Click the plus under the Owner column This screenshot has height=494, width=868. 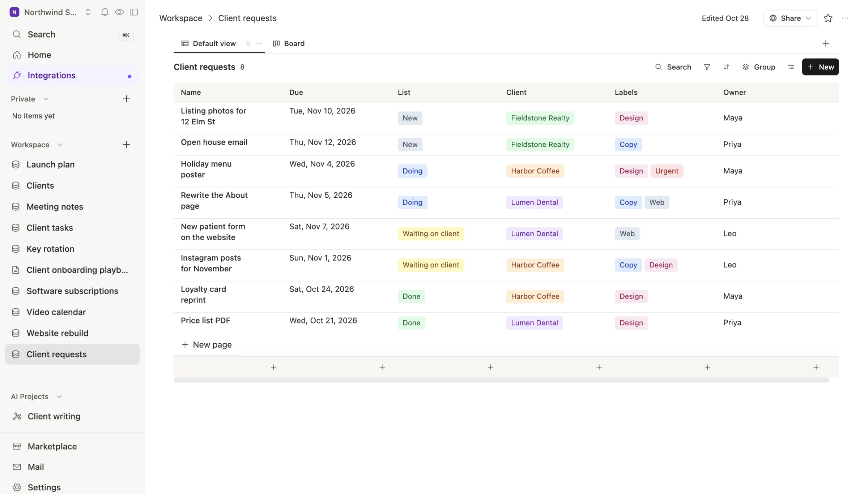pyautogui.click(x=816, y=368)
